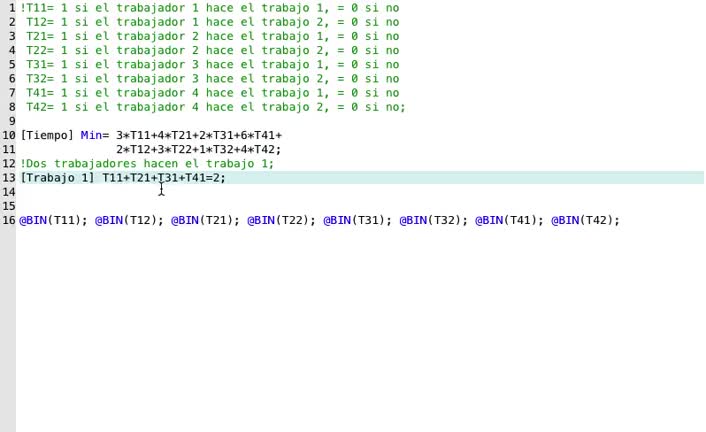Click line number 13 in the gutter
Viewport: 706px width, 432px height.
[x=8, y=178]
